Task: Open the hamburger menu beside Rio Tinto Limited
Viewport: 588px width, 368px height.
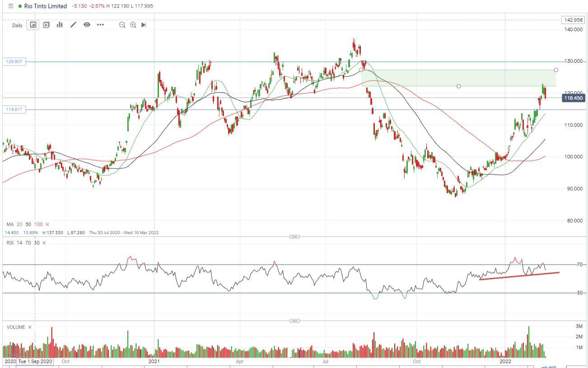Action: pos(11,6)
